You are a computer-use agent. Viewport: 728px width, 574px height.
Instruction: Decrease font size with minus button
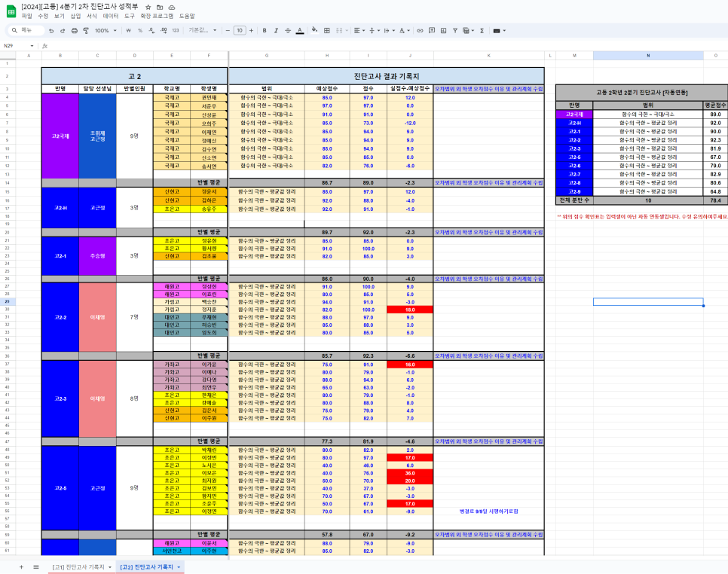tap(228, 31)
